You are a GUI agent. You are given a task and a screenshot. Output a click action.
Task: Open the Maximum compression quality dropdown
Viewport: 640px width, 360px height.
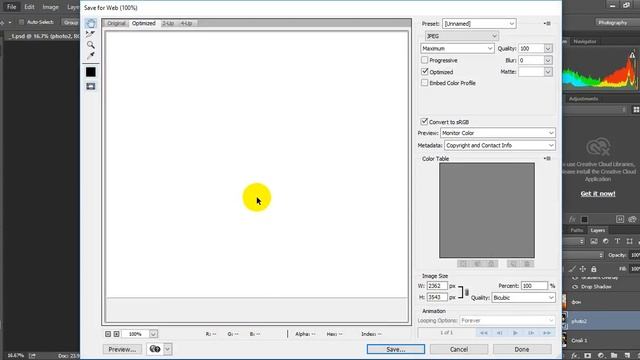point(457,48)
